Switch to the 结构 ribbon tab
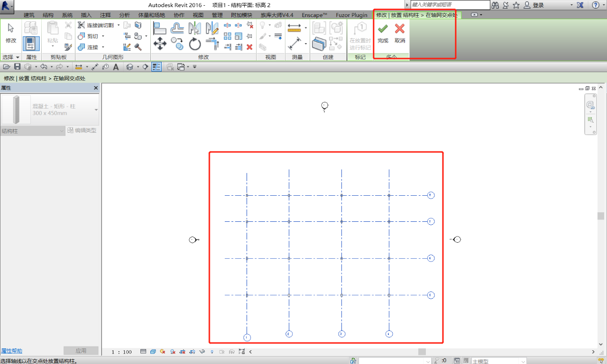Screen dimensions: 607x364 (48, 15)
